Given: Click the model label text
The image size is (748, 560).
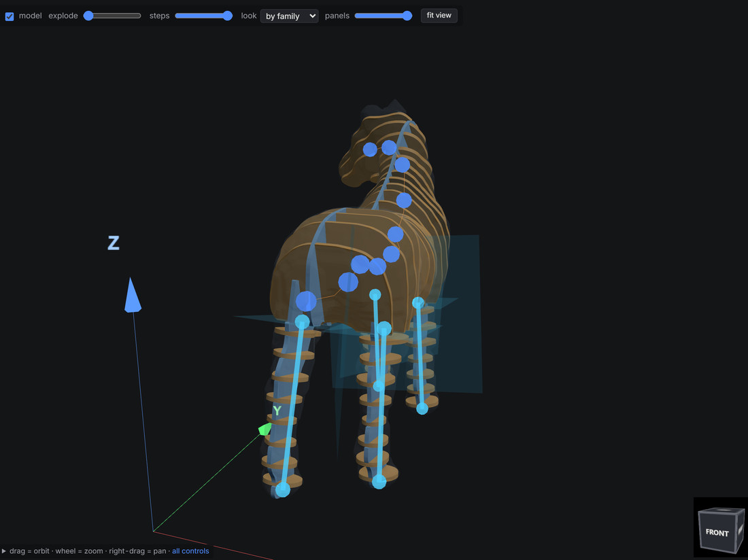Looking at the screenshot, I should tap(31, 16).
